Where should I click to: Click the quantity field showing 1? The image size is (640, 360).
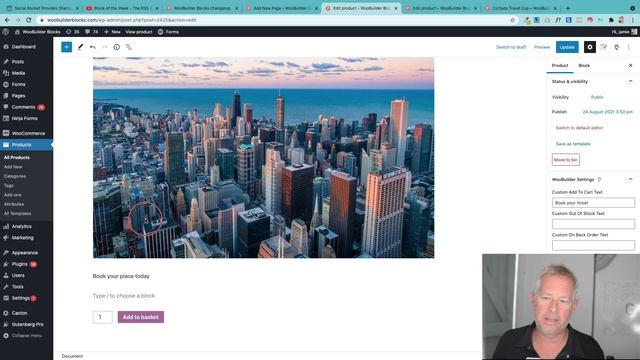pos(102,317)
